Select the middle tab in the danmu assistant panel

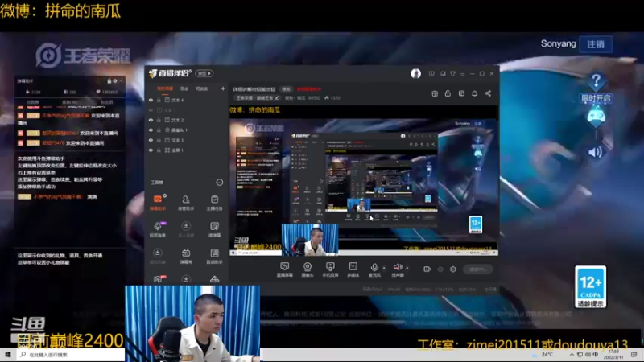point(70,102)
